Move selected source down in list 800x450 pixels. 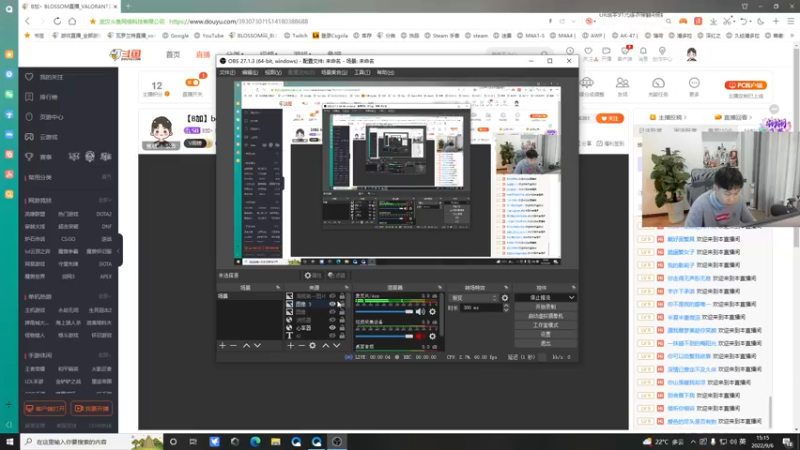[337, 345]
